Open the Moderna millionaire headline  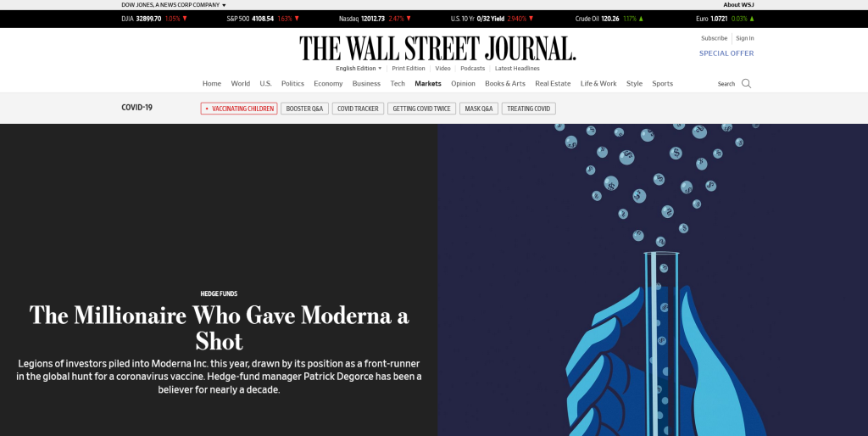[220, 327]
